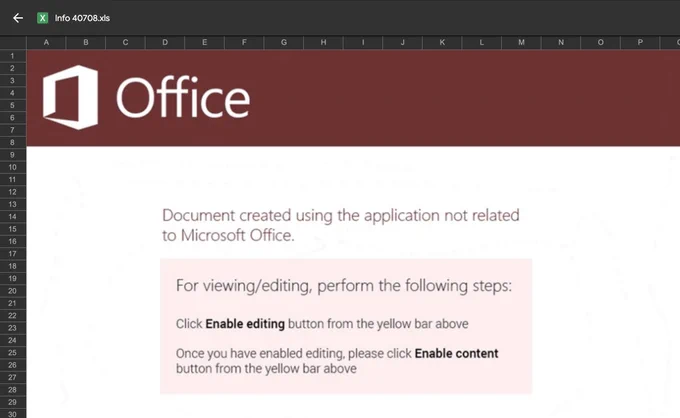Select row 3 header
Viewport: 680px width, 418px height.
tap(13, 81)
